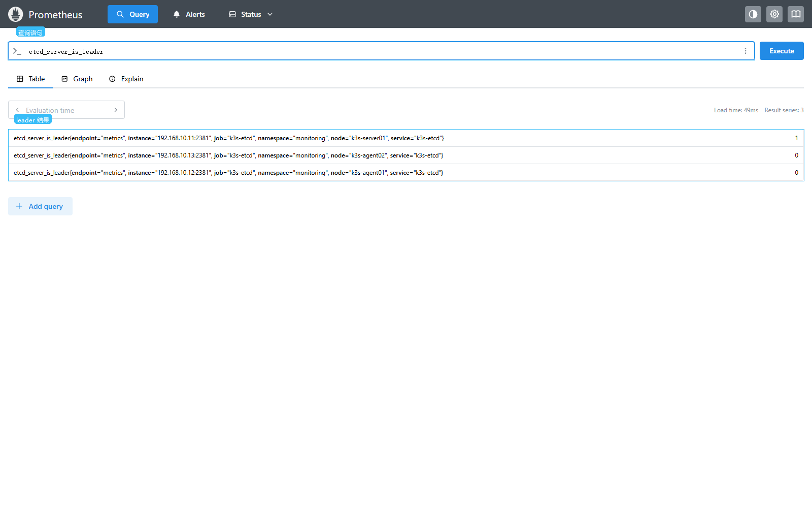The image size is (812, 508).
Task: Click value 0 for k3s-agent02
Action: coord(797,155)
